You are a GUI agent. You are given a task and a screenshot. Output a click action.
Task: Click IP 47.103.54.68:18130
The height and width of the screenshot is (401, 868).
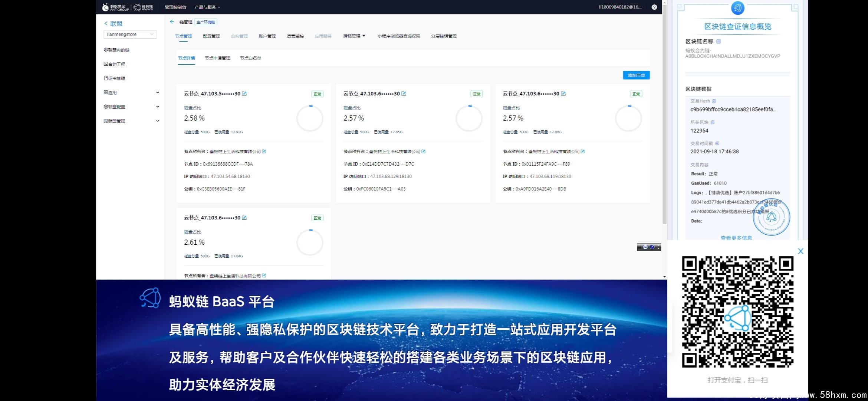point(230,176)
